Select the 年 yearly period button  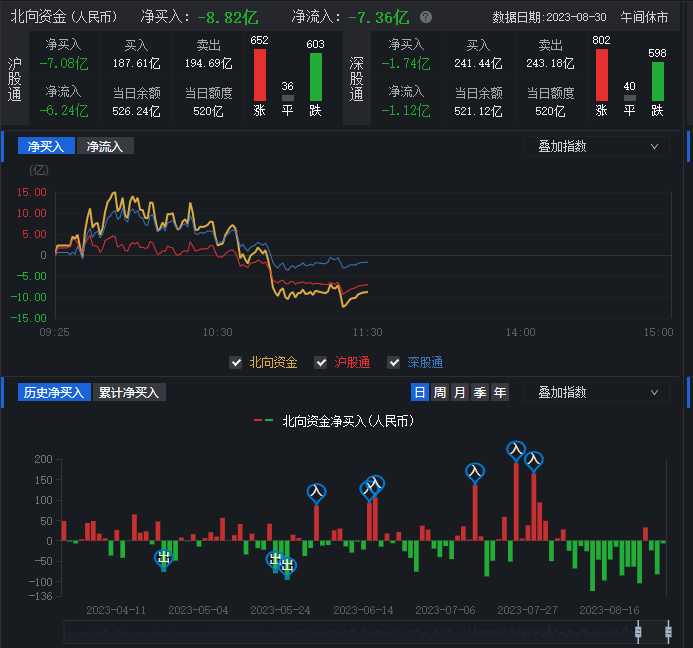(499, 392)
